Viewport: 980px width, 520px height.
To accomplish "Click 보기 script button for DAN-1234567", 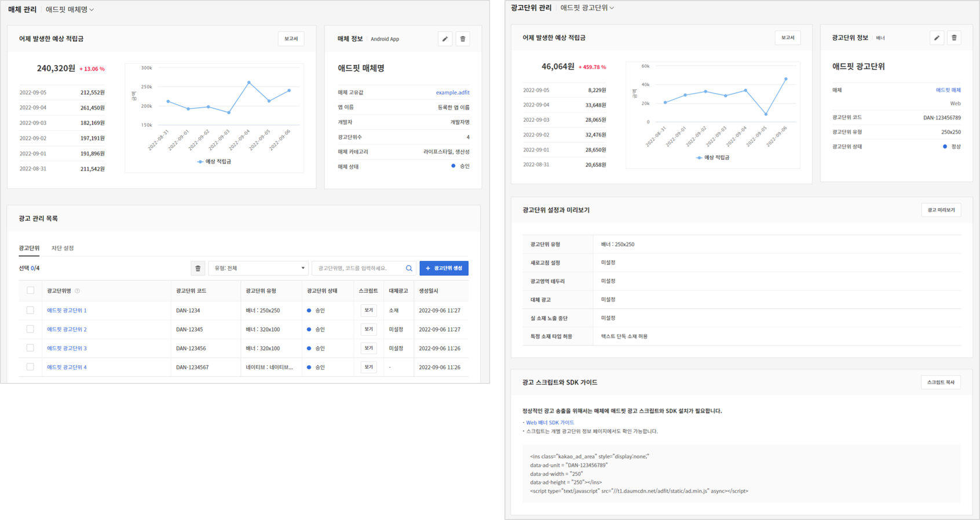I will 368,367.
